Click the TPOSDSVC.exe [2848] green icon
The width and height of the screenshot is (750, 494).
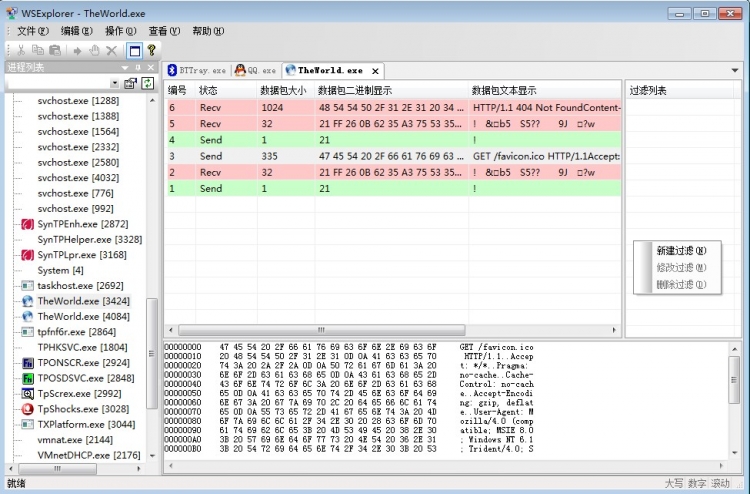pyautogui.click(x=28, y=378)
